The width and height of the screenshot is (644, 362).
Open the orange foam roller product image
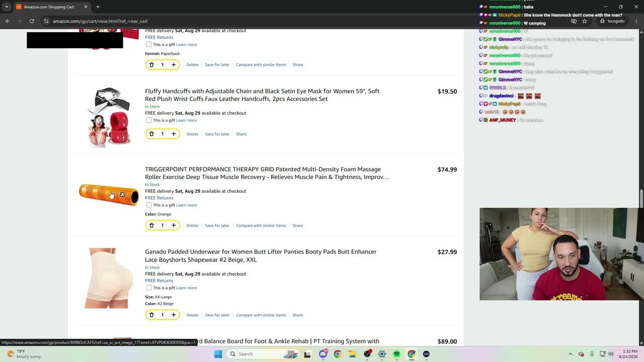109,195
